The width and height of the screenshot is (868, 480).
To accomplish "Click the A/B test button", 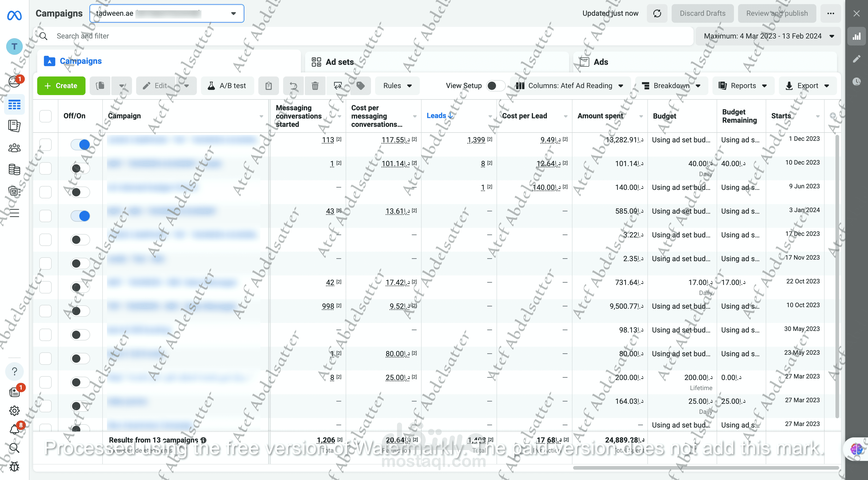I will 227,86.
